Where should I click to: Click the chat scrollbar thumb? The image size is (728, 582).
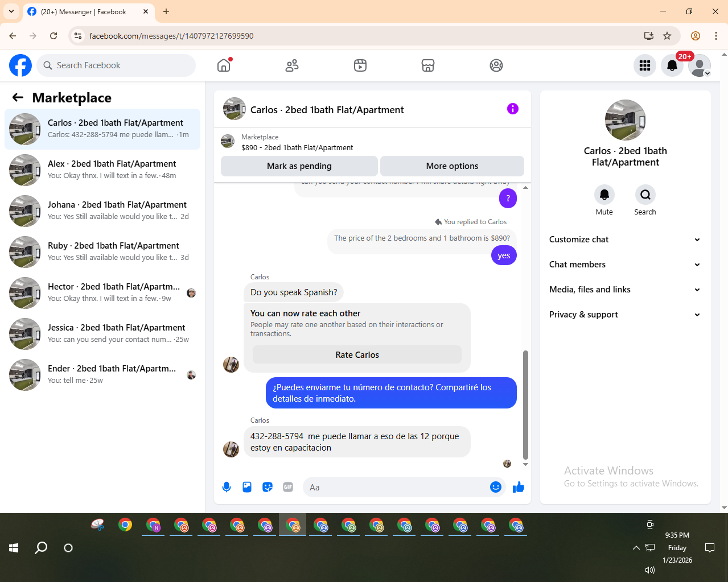525,404
